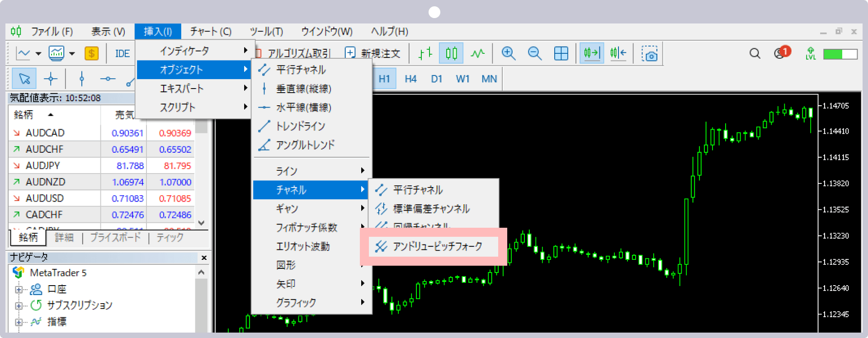
Task: Choose 垂直線(縦線) from the menu
Action: click(x=312, y=89)
